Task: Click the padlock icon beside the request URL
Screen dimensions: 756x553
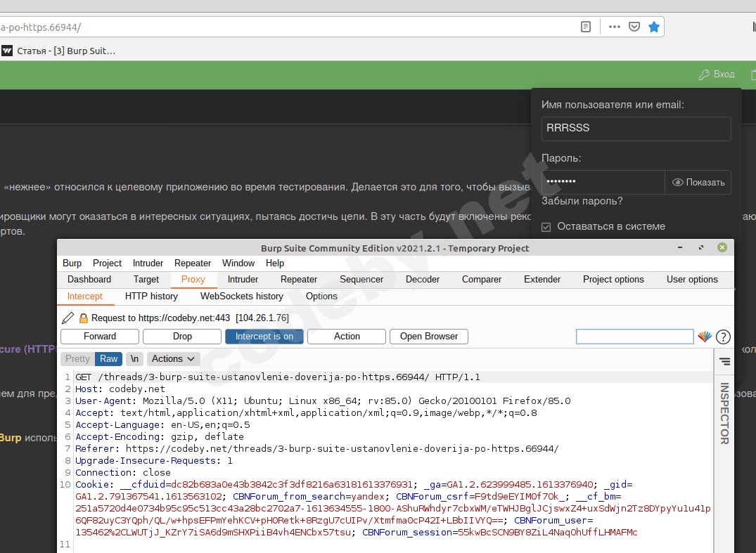Action: click(x=83, y=318)
